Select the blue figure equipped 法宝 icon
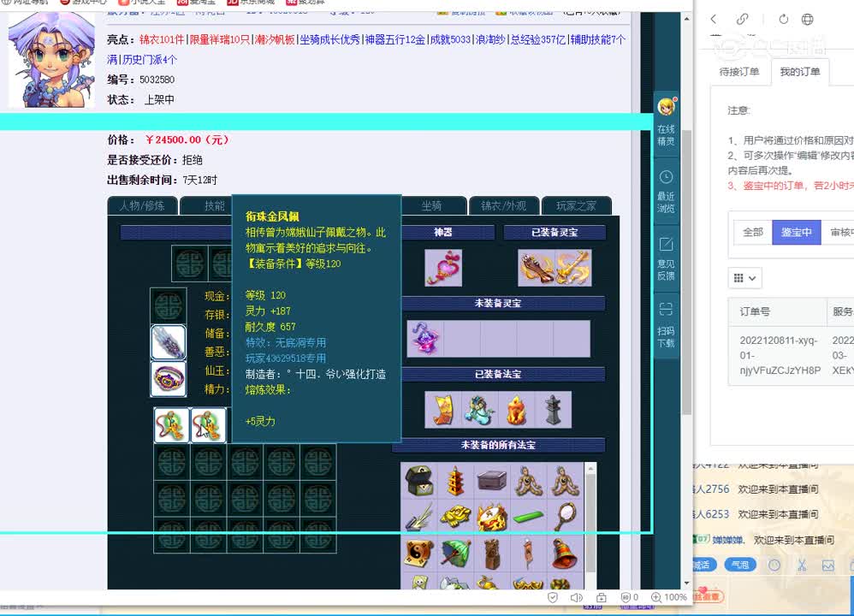This screenshot has height=616, width=854. coord(479,410)
